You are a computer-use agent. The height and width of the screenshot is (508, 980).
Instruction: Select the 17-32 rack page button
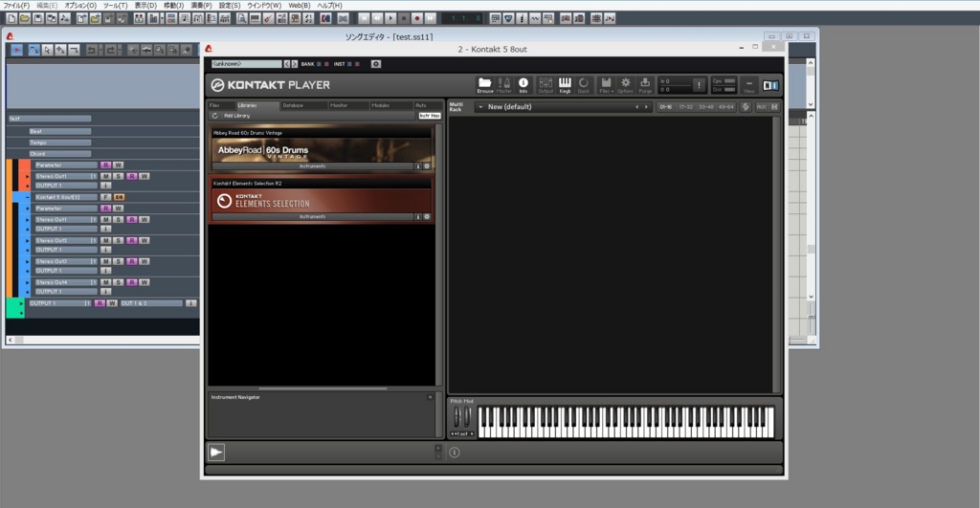click(685, 107)
